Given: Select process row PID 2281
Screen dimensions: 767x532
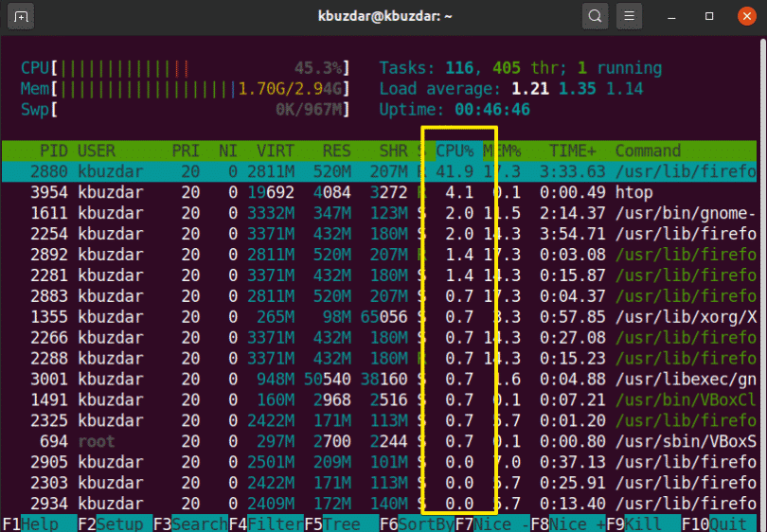Looking at the screenshot, I should 379,275.
